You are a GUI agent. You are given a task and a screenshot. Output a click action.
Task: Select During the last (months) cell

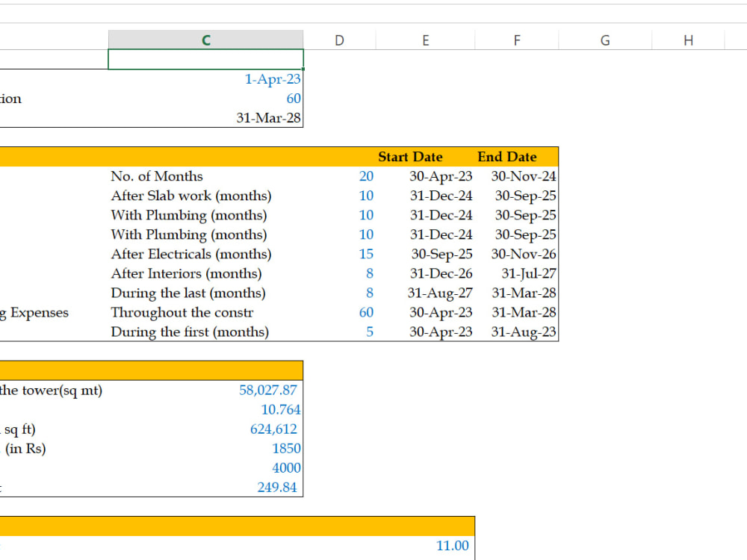pos(206,293)
